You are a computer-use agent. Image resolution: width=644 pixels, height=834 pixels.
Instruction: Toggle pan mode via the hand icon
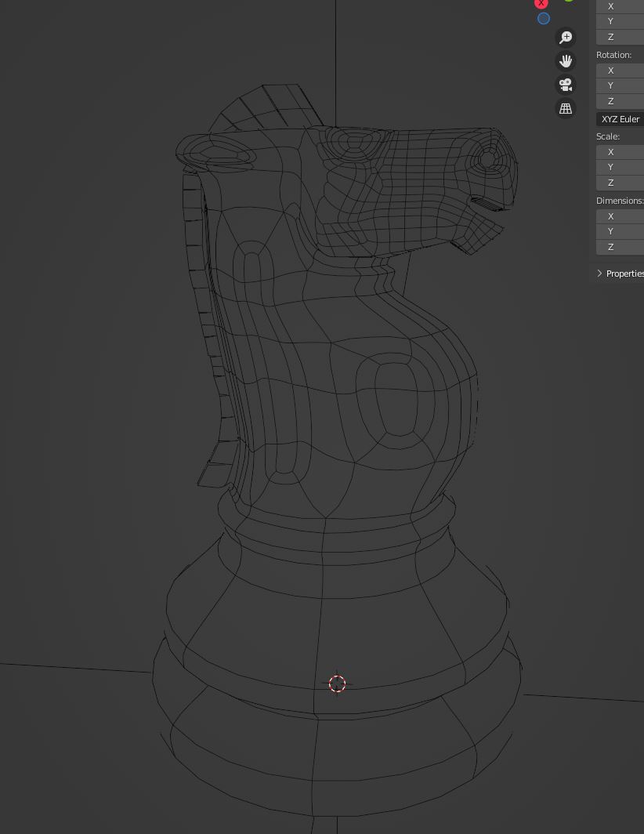pos(566,60)
